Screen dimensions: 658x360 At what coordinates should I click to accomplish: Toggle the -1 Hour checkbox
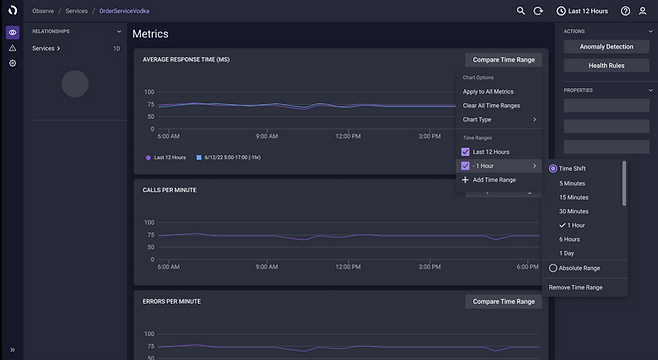coord(465,166)
